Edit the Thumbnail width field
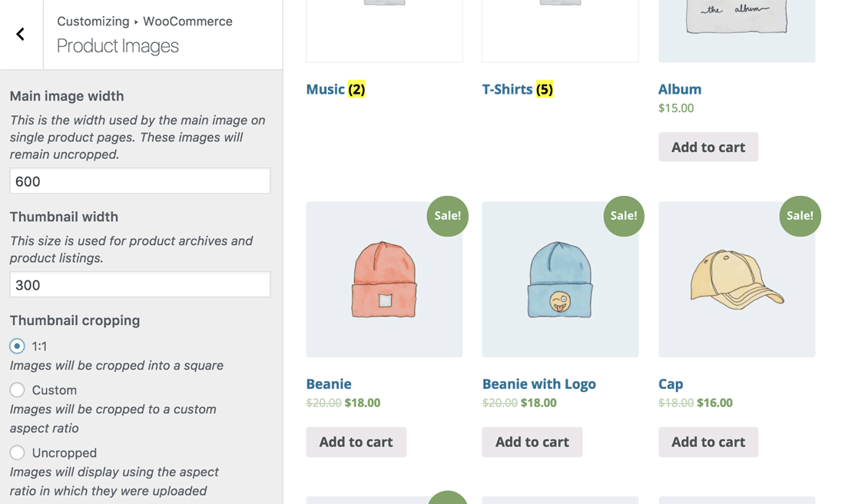This screenshot has height=504, width=845. (139, 284)
